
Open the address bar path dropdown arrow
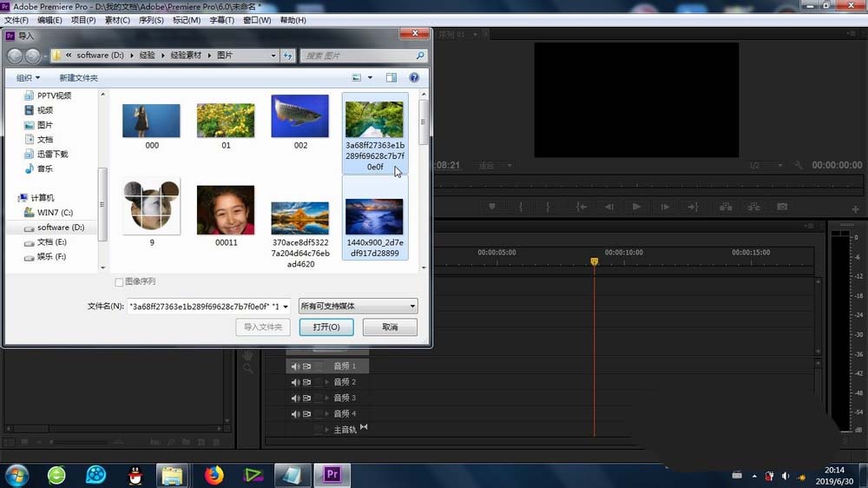click(x=273, y=56)
